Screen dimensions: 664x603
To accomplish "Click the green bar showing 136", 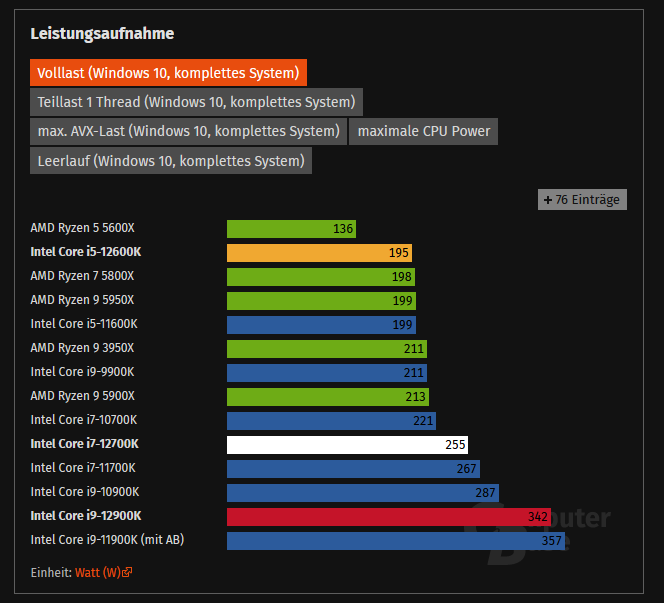I will point(291,229).
